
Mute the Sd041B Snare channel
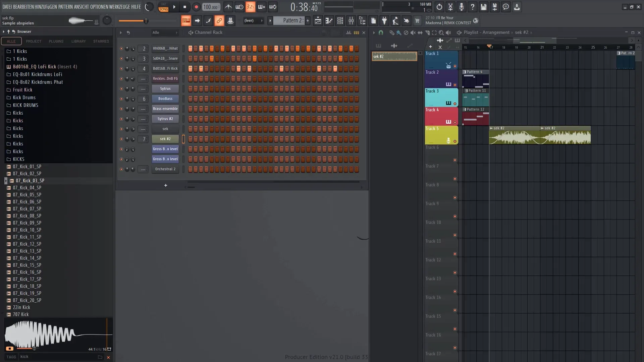tap(121, 59)
